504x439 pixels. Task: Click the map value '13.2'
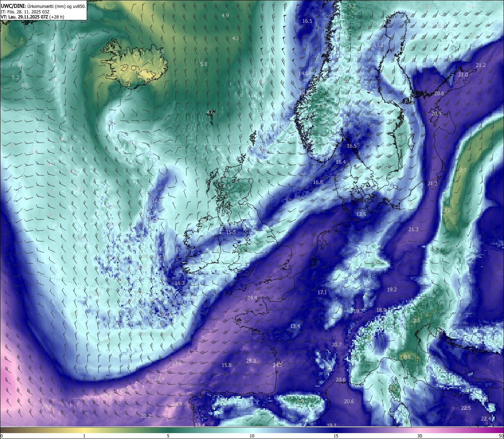pos(378,45)
